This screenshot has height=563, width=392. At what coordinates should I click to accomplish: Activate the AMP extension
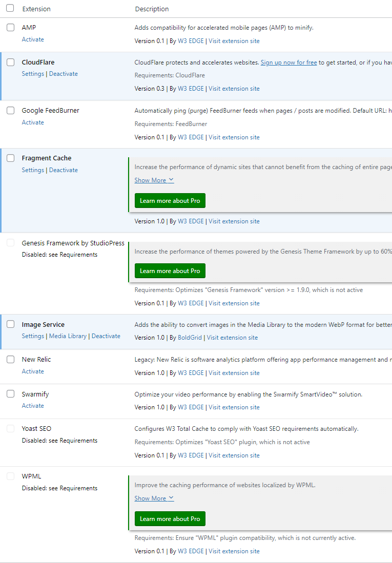(x=33, y=39)
